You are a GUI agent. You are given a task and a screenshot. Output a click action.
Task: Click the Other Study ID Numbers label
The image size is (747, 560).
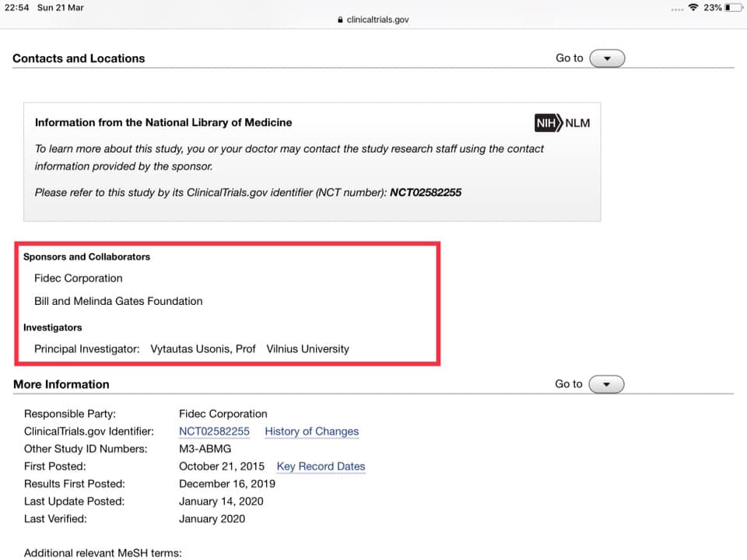(x=86, y=449)
